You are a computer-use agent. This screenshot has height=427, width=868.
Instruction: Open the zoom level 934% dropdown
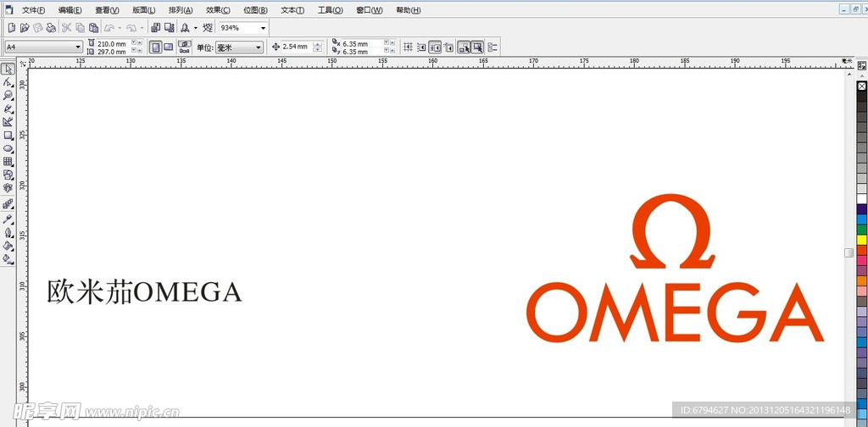pos(263,28)
